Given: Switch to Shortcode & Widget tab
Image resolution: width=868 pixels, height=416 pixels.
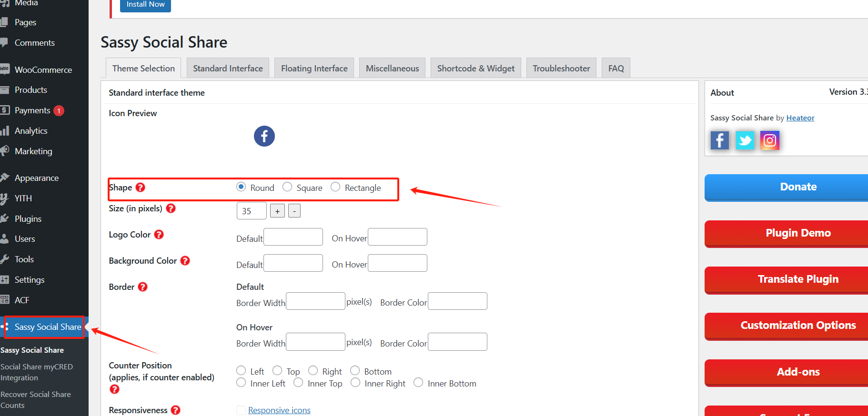Looking at the screenshot, I should coord(476,68).
